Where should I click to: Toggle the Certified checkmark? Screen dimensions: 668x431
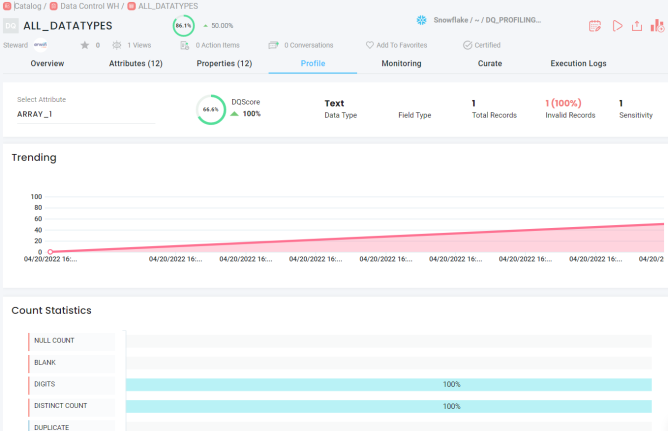click(467, 45)
